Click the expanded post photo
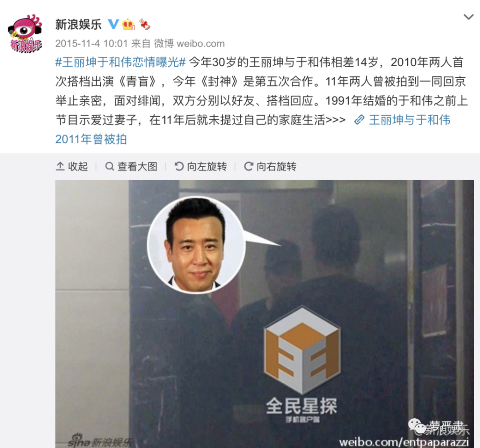Viewport: 480px width, 448px height. 264,314
